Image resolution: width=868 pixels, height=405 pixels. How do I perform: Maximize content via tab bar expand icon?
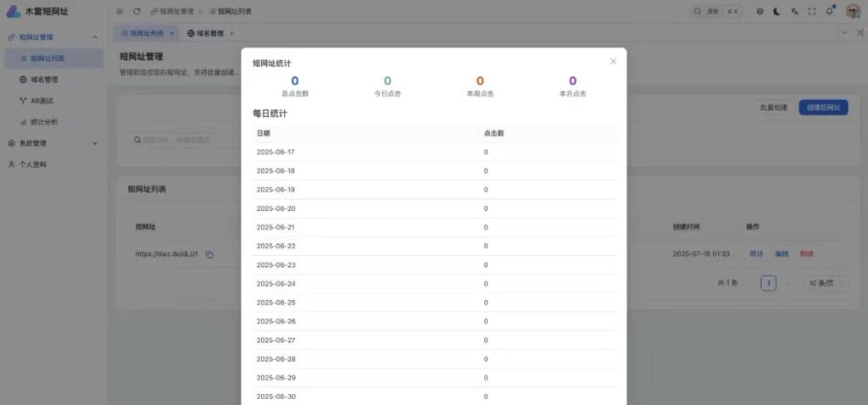(x=861, y=33)
